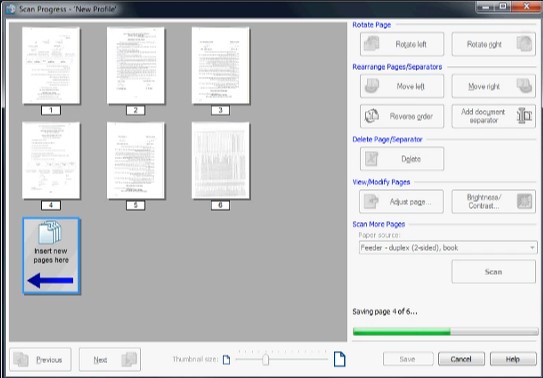Click the 'Rearrange Pages/Separators' heading
This screenshot has width=543, height=378.
coord(397,67)
